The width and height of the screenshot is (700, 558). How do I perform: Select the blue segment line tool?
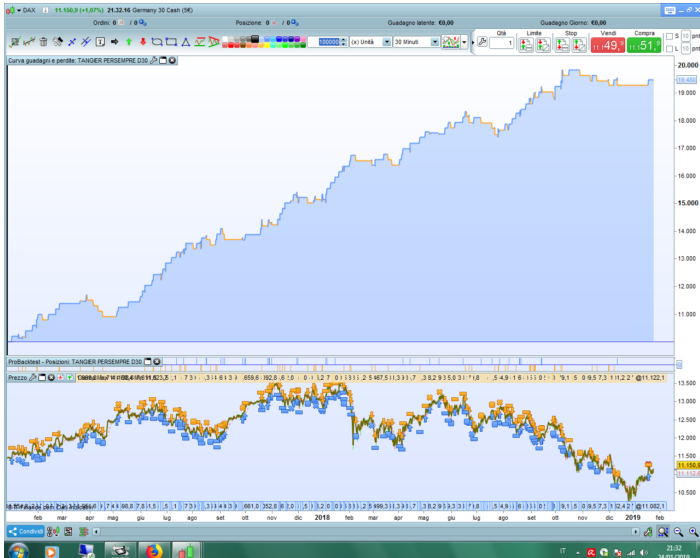(x=72, y=42)
